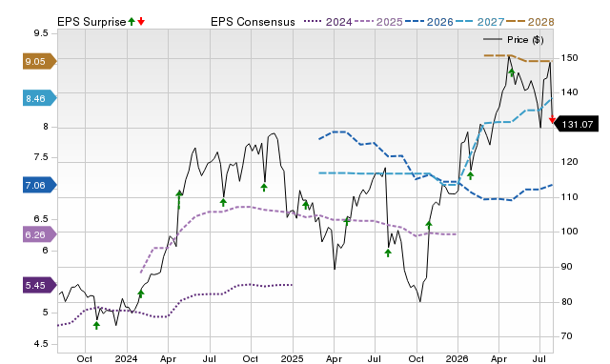Select the 2025 consensus legend entry

click(x=378, y=22)
